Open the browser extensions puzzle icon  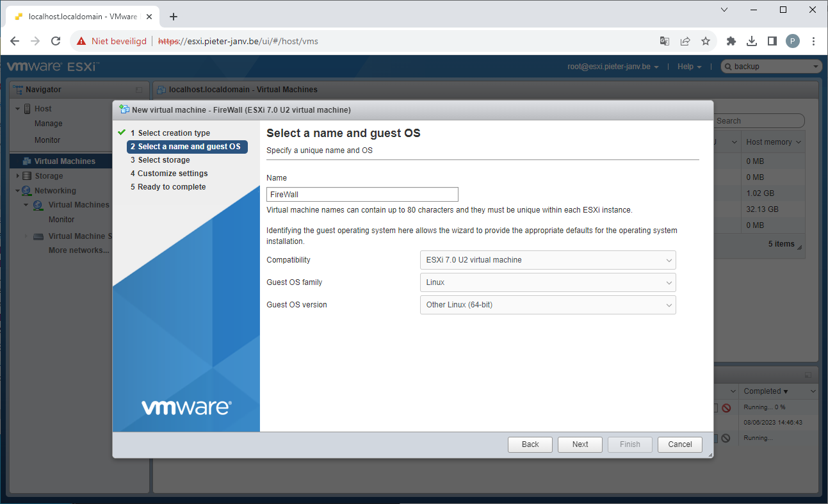(x=731, y=41)
